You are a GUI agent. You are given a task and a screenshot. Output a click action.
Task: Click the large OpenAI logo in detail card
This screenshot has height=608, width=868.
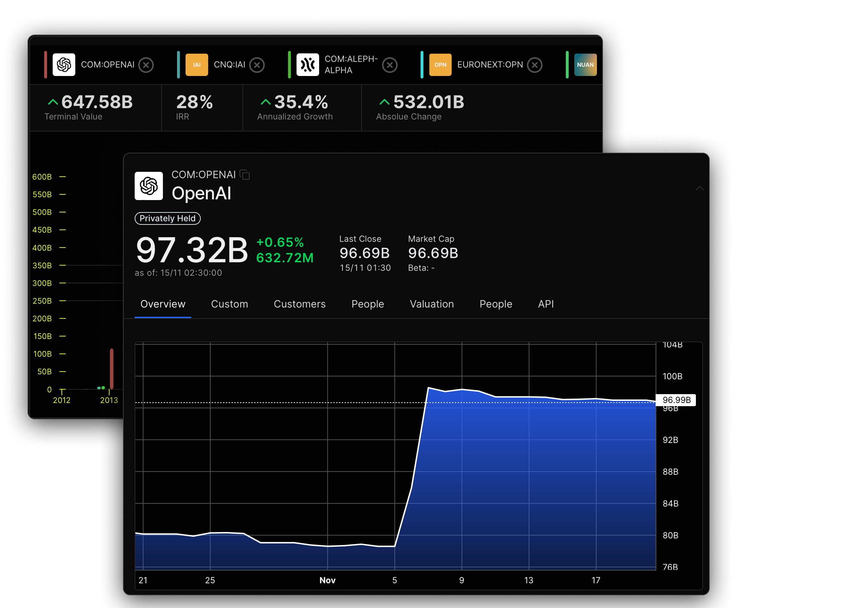click(x=149, y=186)
